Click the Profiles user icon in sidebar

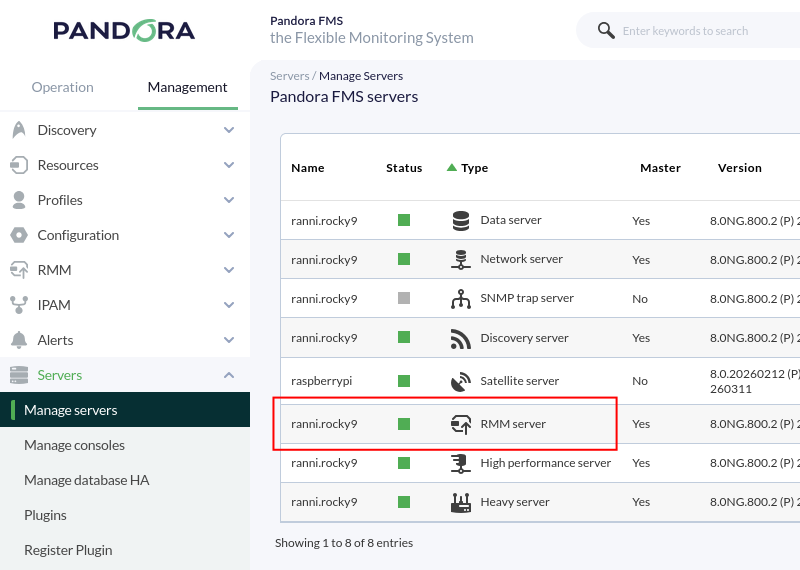pos(19,200)
